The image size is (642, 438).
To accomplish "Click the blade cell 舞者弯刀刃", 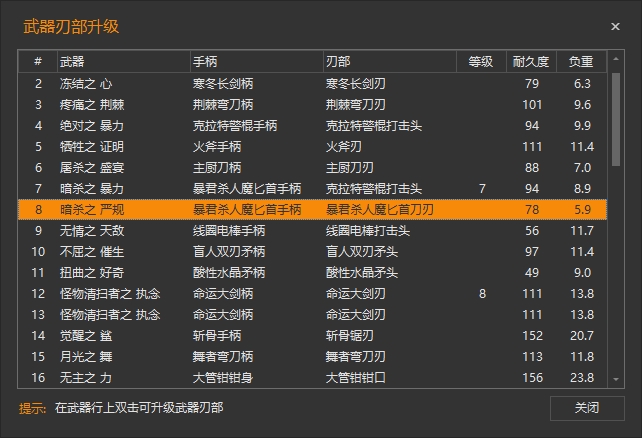I will 356,357.
